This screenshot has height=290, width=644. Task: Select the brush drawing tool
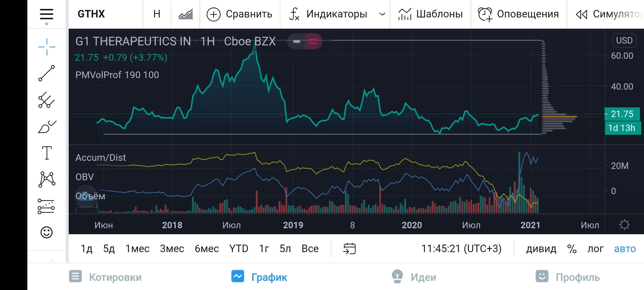pyautogui.click(x=47, y=126)
